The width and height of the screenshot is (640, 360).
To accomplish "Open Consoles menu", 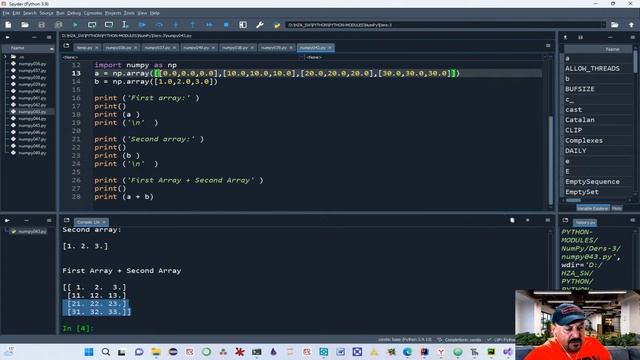I will coord(93,13).
